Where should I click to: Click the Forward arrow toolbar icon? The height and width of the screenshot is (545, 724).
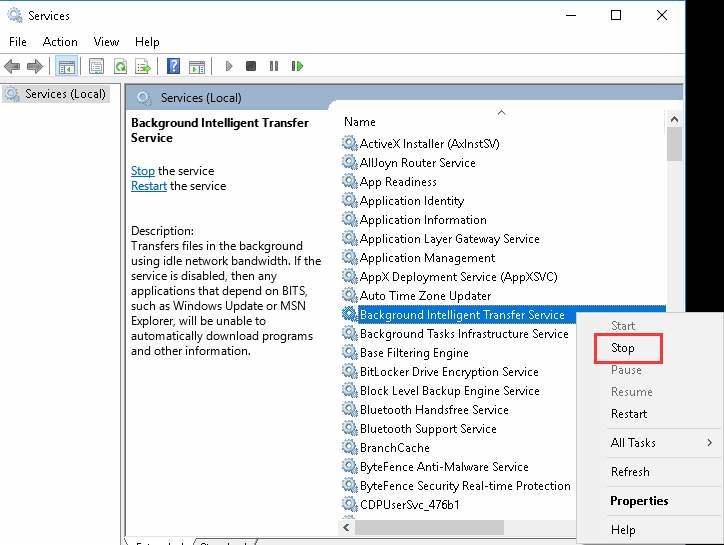(35, 67)
